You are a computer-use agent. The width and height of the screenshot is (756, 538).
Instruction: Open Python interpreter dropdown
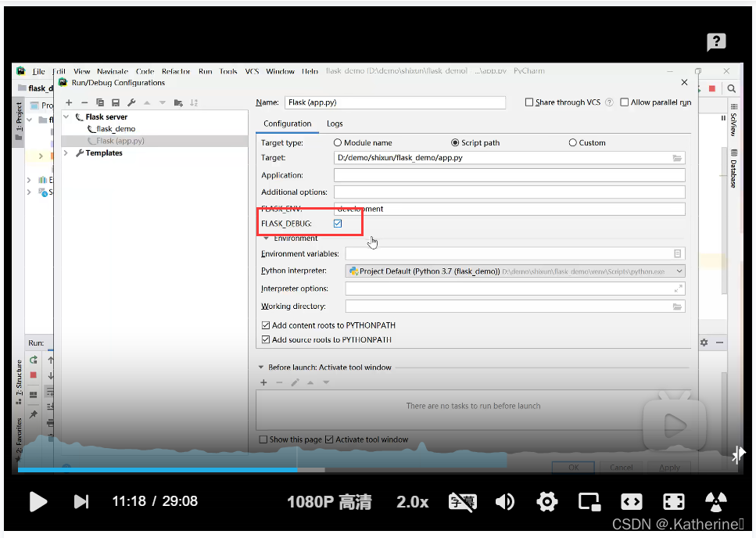coord(679,271)
